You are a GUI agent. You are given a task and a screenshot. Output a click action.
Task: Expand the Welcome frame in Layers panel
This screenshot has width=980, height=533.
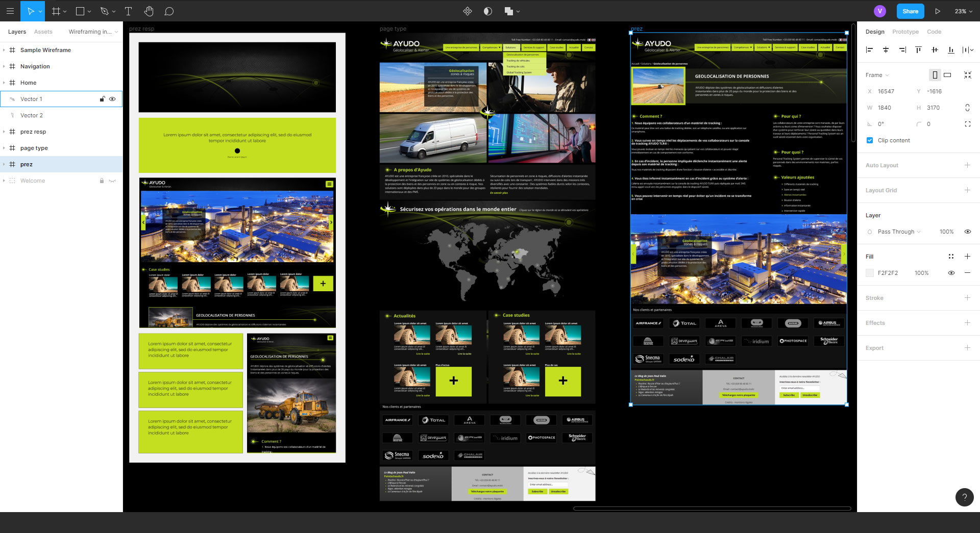pos(5,181)
